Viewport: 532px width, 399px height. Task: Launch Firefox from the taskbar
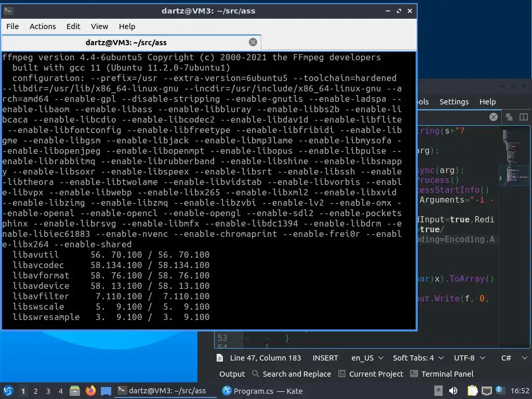[x=90, y=391]
